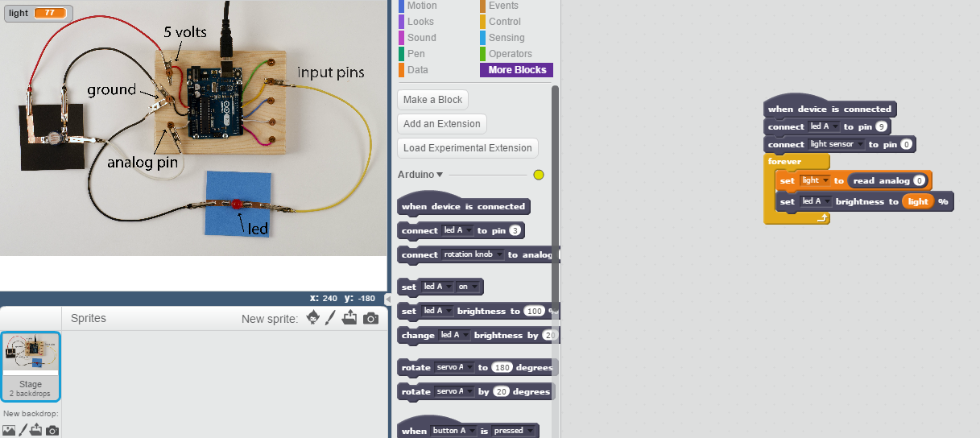Open the 'light sensor' dropdown in the script
The image size is (980, 438).
click(x=837, y=144)
